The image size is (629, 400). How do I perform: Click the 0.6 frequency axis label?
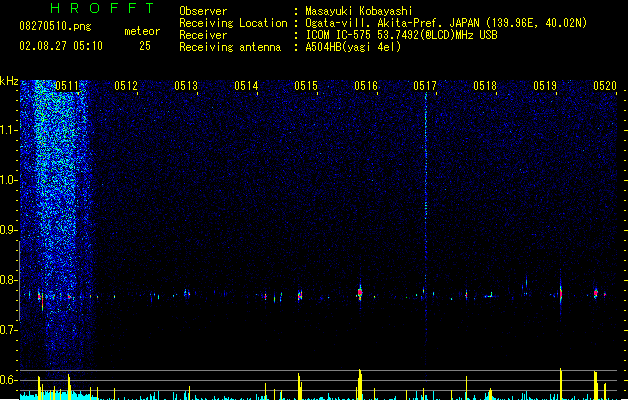tap(8, 380)
